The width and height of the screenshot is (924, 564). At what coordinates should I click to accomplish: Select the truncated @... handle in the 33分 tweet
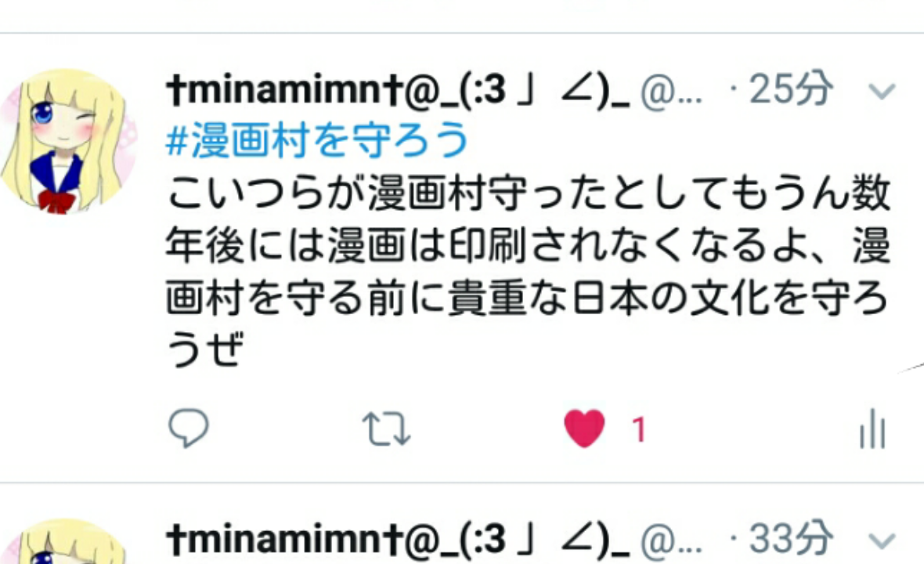click(671, 541)
